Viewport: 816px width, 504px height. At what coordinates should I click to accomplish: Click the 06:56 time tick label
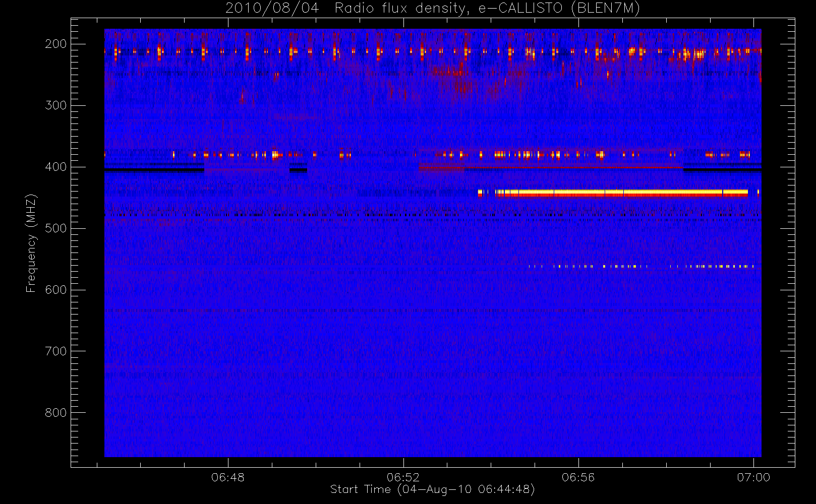click(578, 477)
